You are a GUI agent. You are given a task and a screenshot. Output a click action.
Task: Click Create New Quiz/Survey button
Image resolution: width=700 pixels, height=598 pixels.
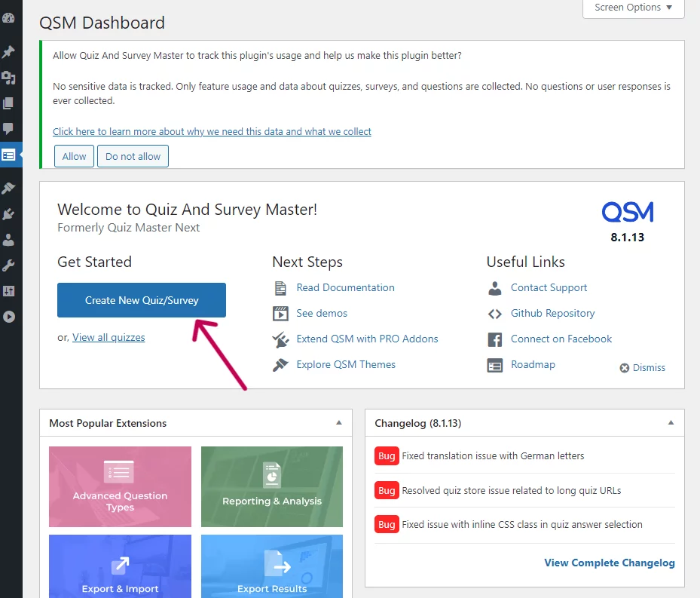142,300
